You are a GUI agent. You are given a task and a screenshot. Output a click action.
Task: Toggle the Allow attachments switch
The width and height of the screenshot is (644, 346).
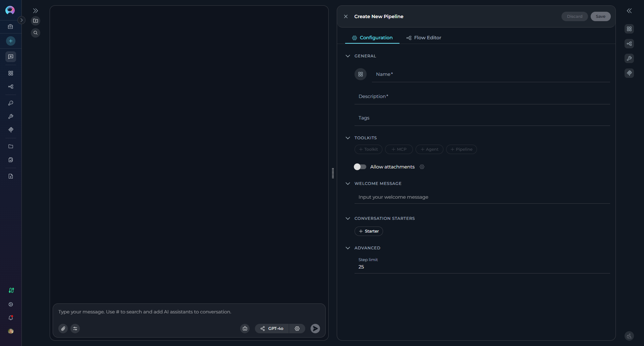pyautogui.click(x=360, y=167)
